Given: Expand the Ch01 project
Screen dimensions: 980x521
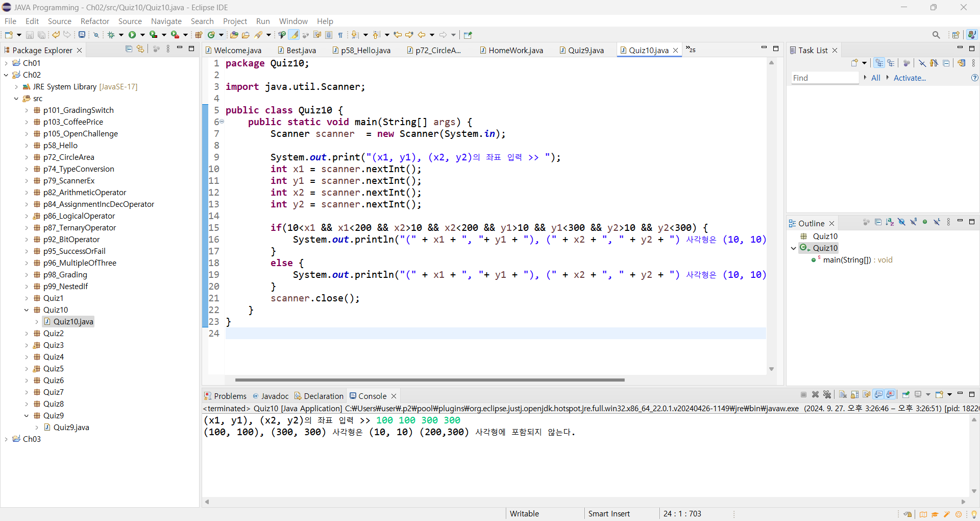Looking at the screenshot, I should point(6,63).
